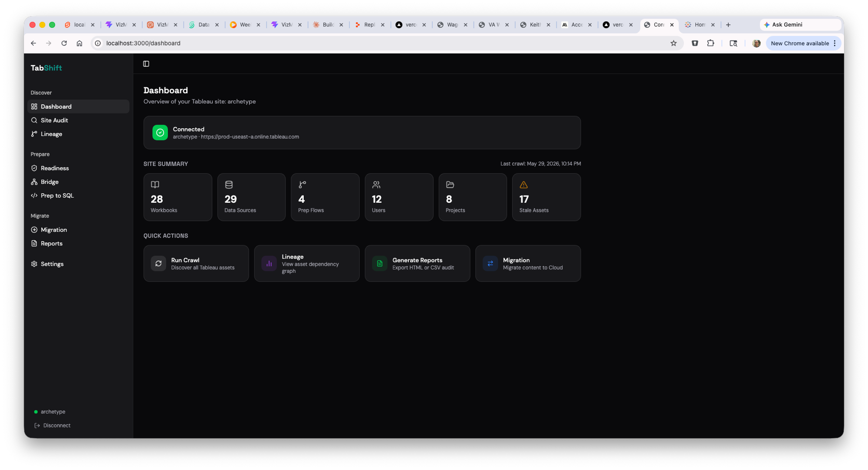Click the green Connected check icon
This screenshot has width=868, height=470.
coord(160,132)
